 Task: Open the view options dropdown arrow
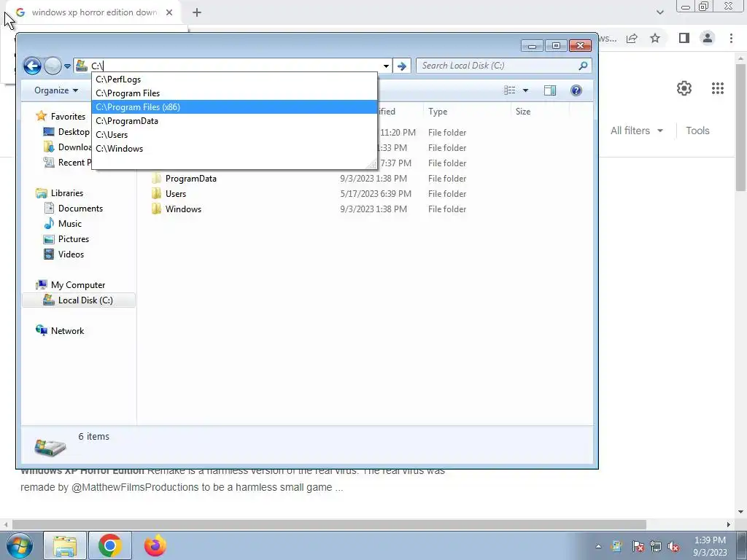pyautogui.click(x=525, y=90)
